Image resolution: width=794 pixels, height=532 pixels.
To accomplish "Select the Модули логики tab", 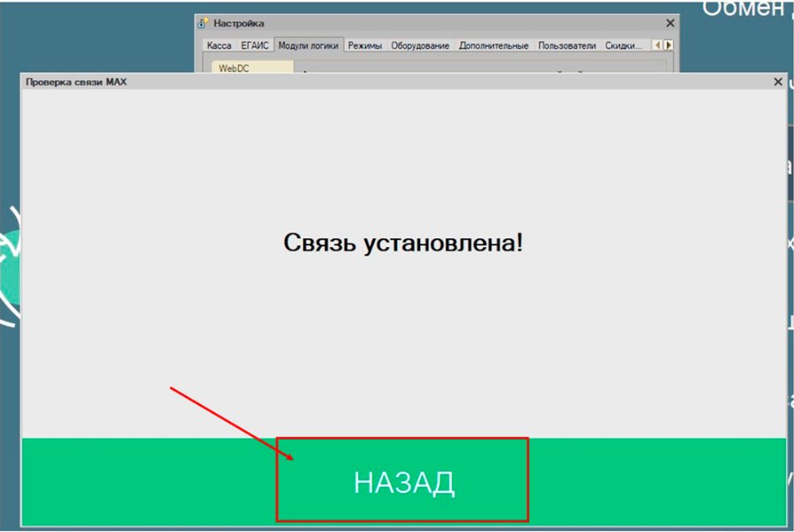I will tap(309, 46).
